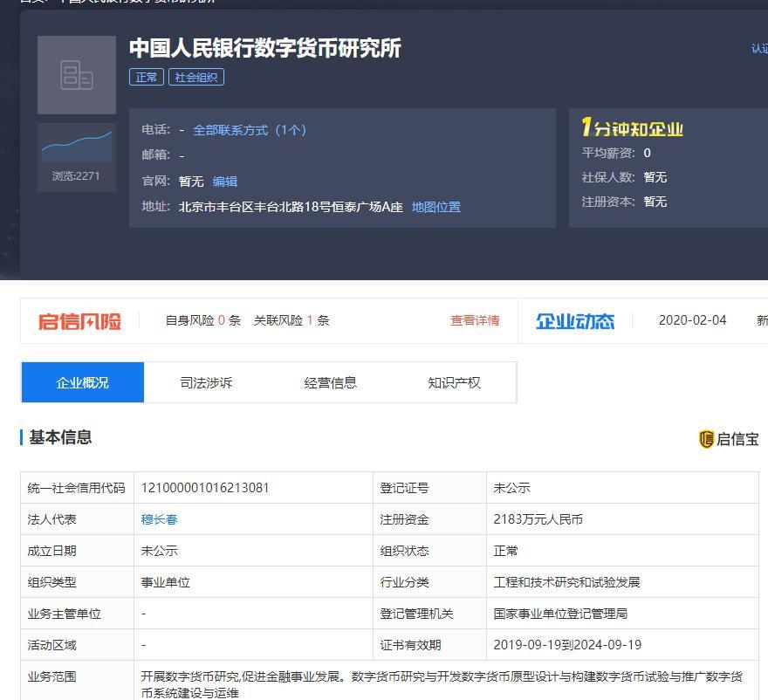The height and width of the screenshot is (700, 768).
Task: Click 查看详情 for risk details
Action: [475, 320]
